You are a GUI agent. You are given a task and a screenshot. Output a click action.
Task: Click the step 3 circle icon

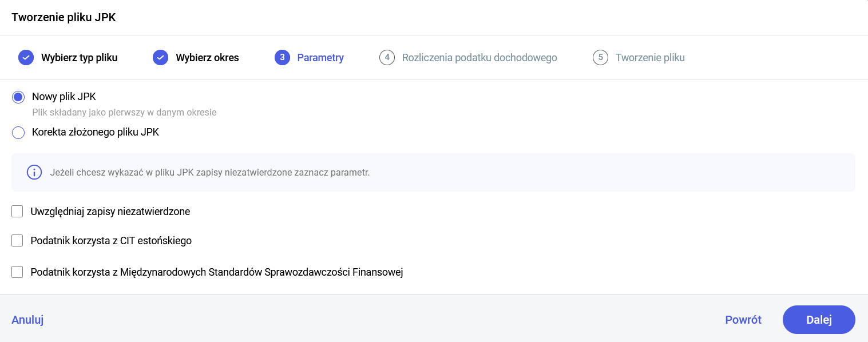point(283,58)
